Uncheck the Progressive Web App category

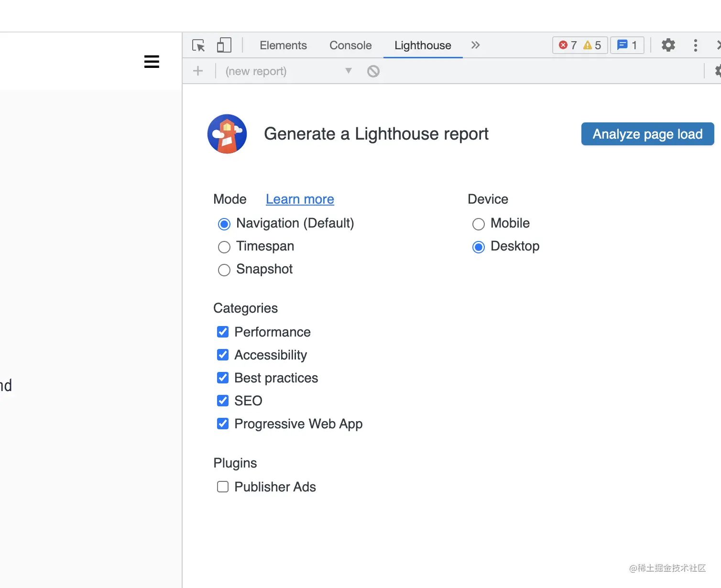click(x=223, y=424)
